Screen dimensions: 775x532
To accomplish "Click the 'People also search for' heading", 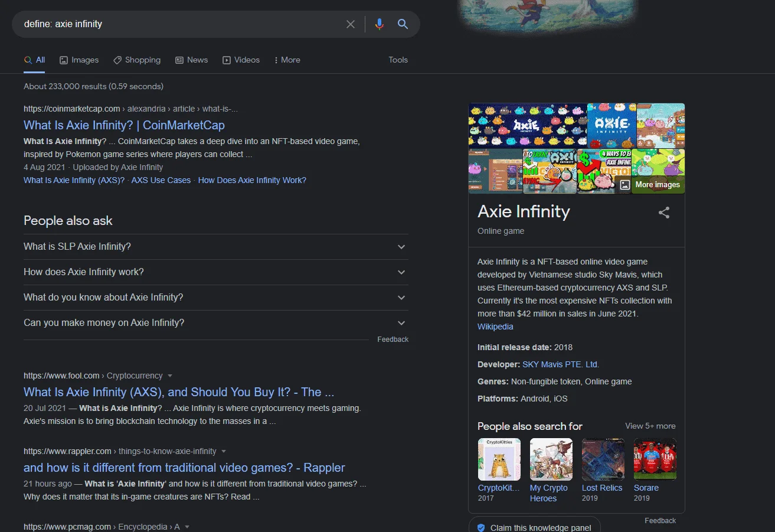I will point(530,426).
